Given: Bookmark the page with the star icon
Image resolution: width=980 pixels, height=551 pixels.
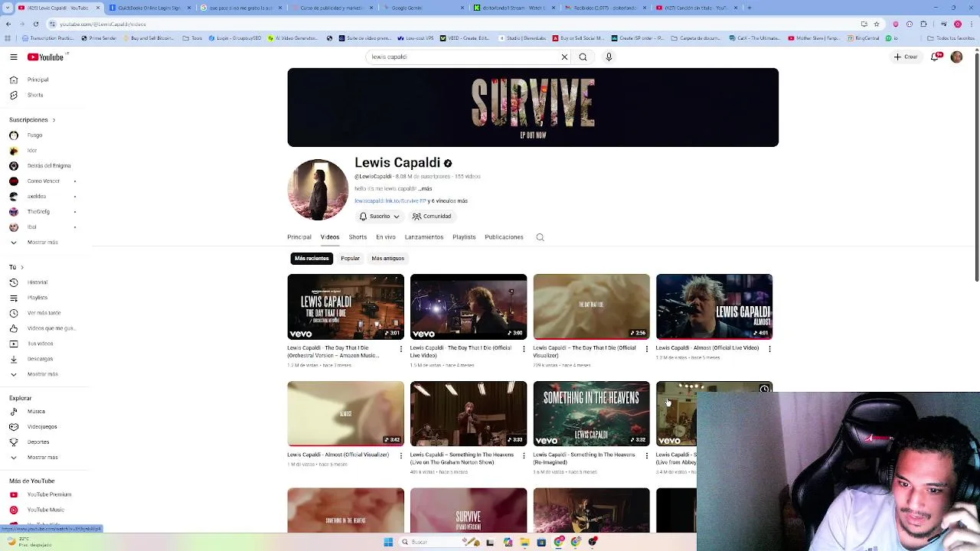Looking at the screenshot, I should [877, 24].
